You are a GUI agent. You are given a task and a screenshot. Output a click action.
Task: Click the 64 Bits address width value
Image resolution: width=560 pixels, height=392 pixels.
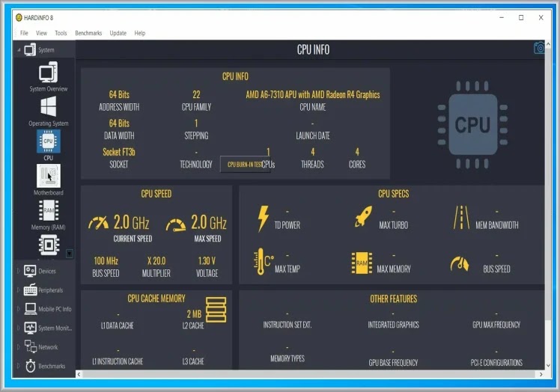[119, 94]
